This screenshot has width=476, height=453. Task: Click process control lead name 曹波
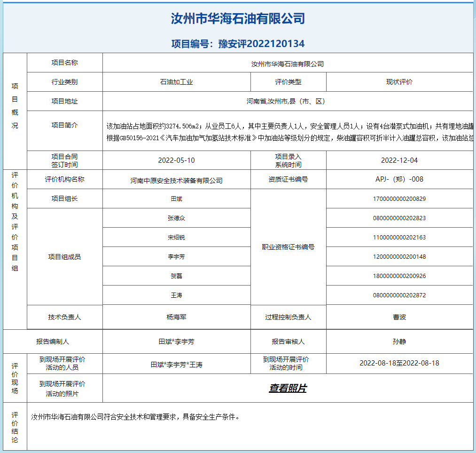(x=399, y=317)
